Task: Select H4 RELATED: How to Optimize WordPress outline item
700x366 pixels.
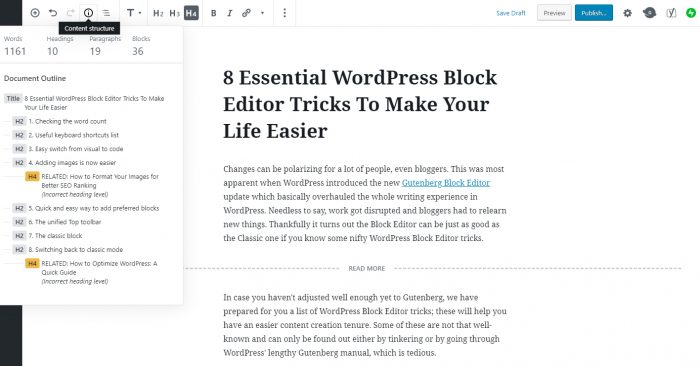Action: tap(92, 272)
